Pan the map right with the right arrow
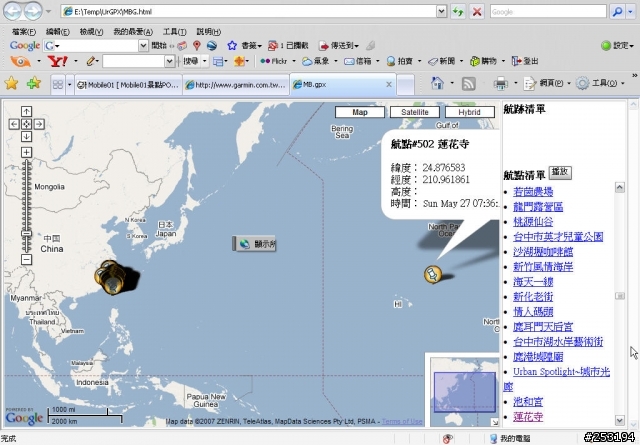 click(39, 124)
